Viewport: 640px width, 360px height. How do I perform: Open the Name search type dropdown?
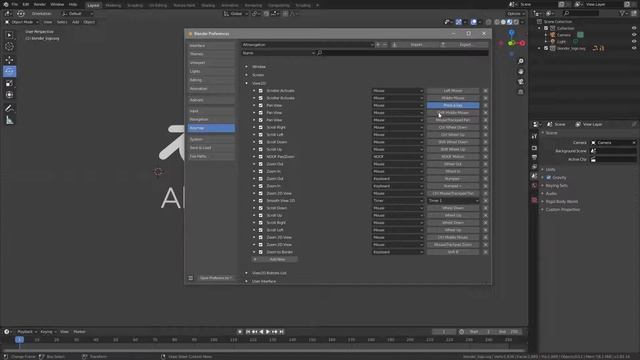(278, 53)
